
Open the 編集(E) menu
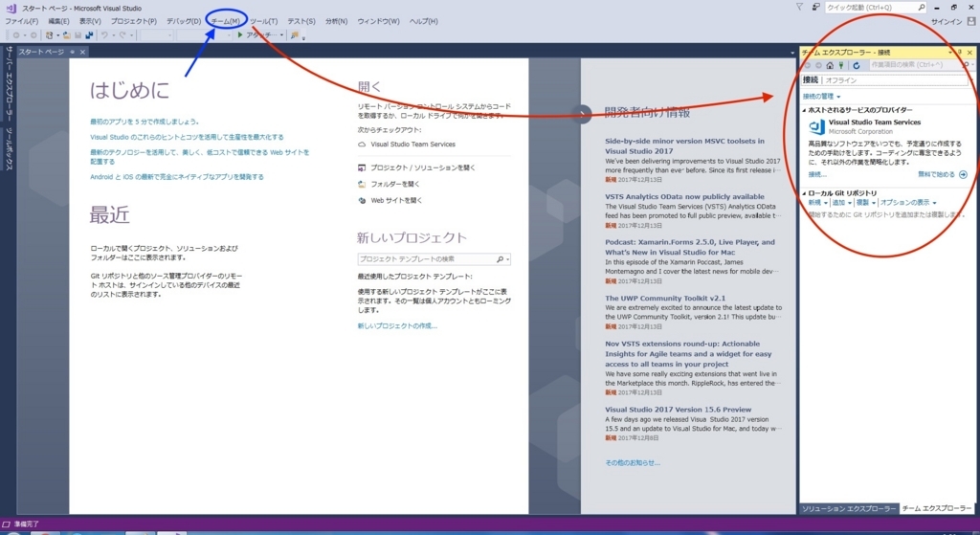(58, 21)
